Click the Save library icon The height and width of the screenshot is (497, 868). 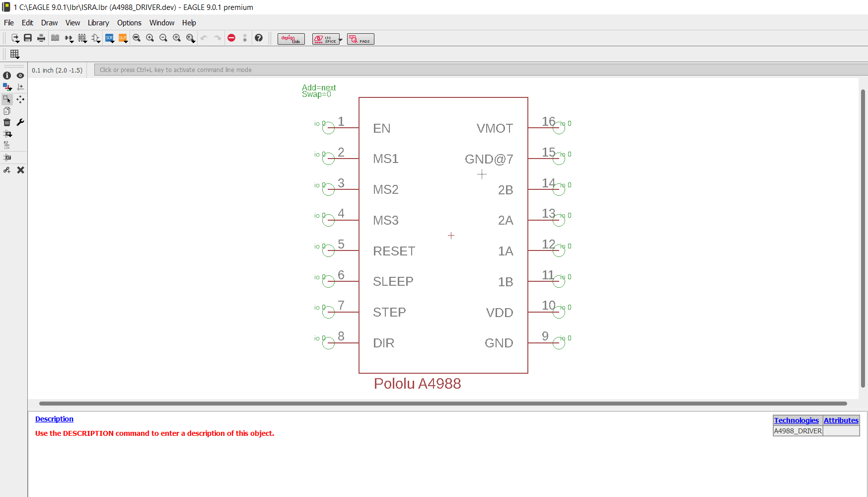coord(28,38)
